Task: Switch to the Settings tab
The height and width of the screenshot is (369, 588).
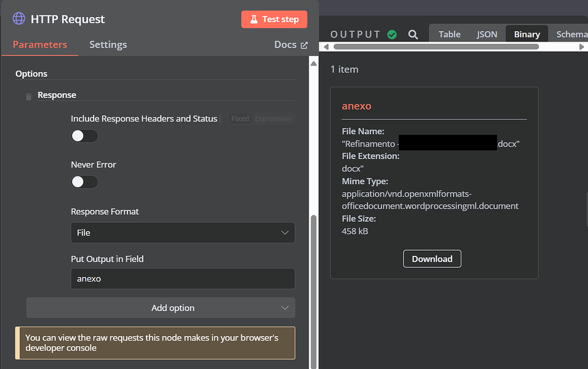Action: (108, 44)
